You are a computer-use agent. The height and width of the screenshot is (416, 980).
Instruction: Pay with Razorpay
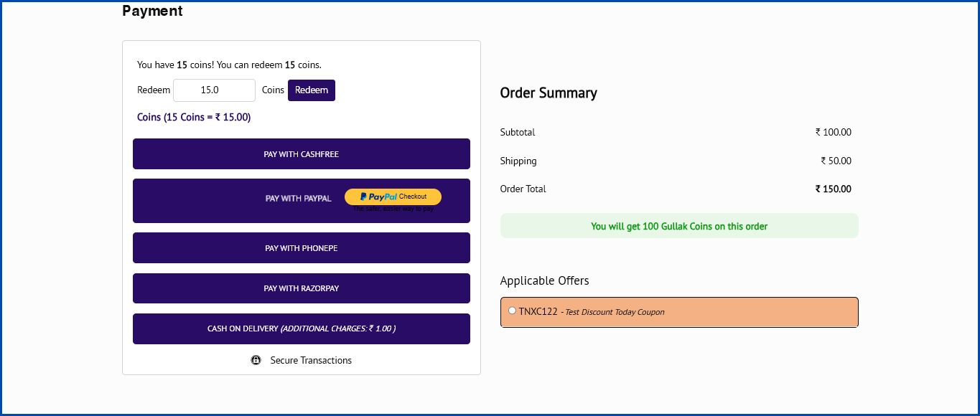pos(301,288)
